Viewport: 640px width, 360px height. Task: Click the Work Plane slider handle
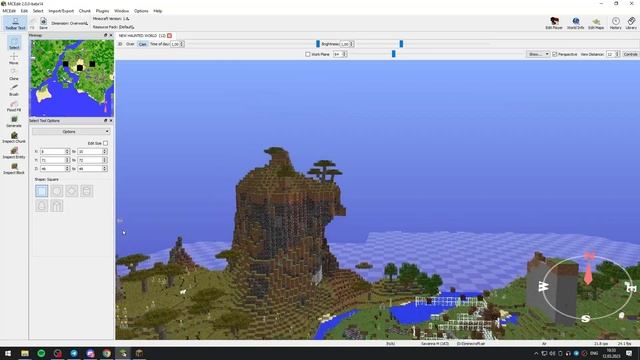coord(393,54)
